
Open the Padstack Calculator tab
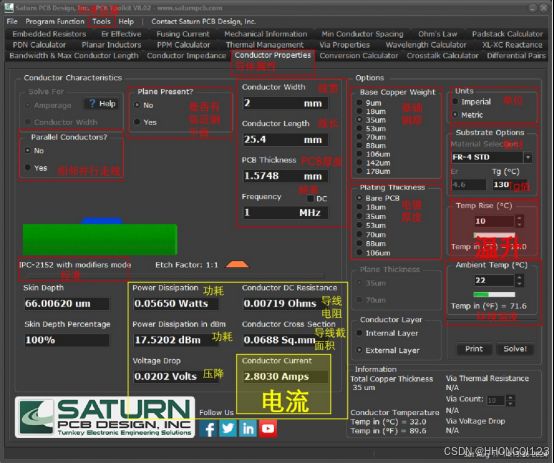pos(507,34)
